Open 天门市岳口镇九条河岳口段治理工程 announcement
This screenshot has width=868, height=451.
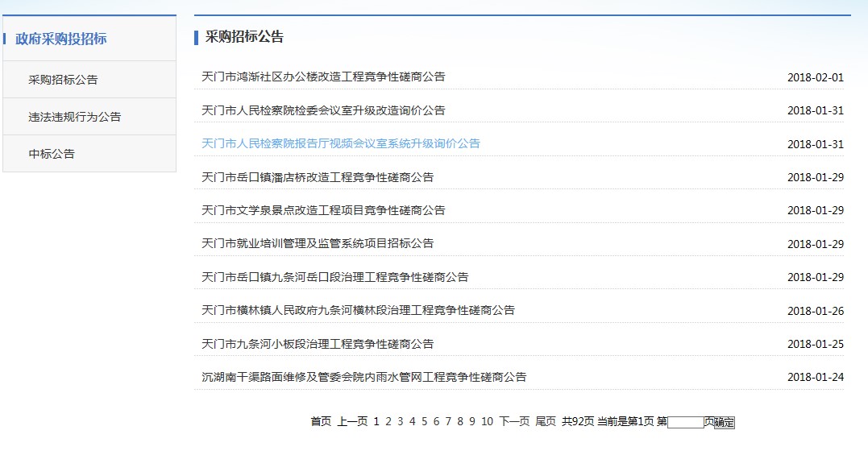(334, 277)
